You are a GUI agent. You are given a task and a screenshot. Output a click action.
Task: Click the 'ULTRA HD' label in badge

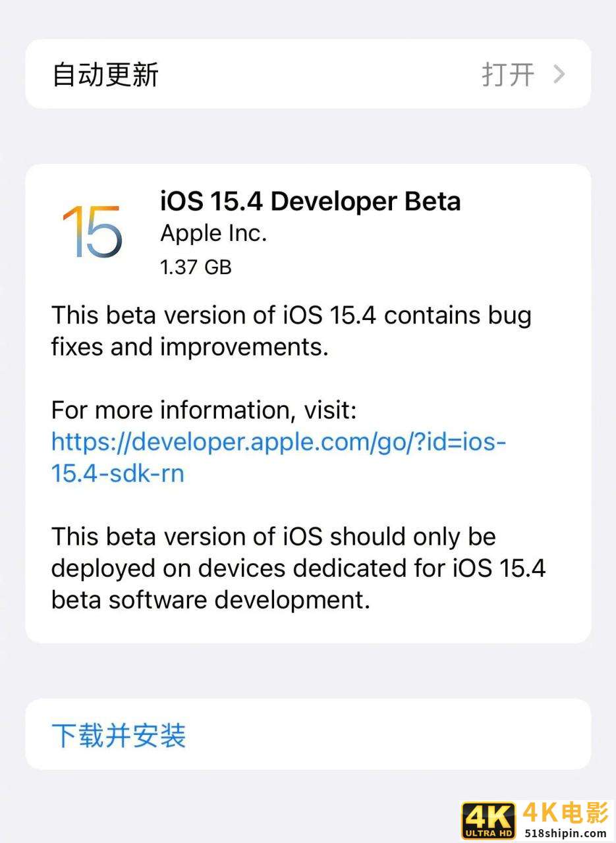[488, 834]
